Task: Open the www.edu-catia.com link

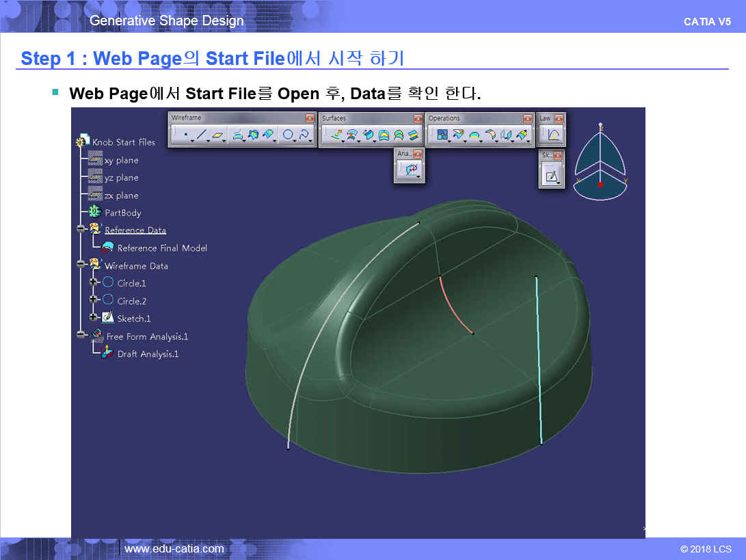Action: pyautogui.click(x=174, y=548)
